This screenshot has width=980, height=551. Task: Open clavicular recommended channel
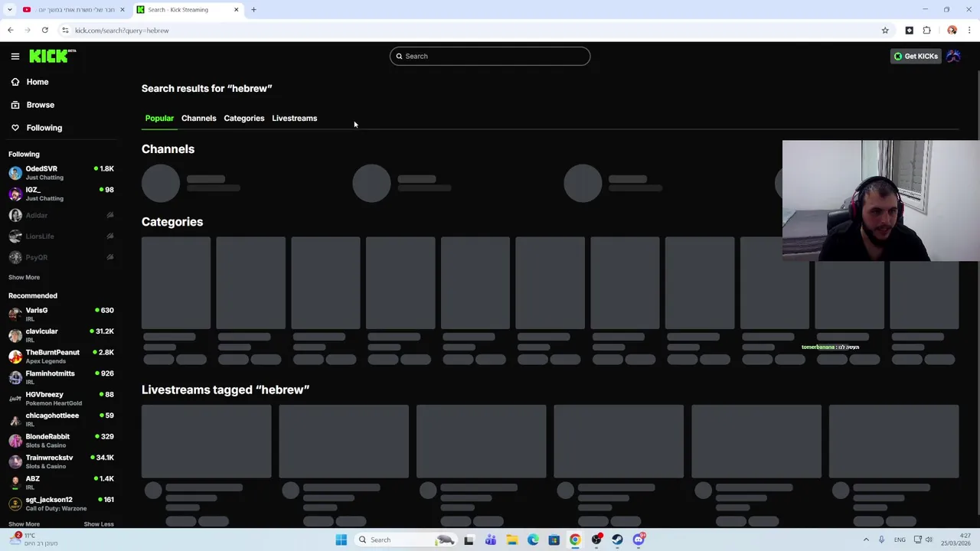pos(61,335)
